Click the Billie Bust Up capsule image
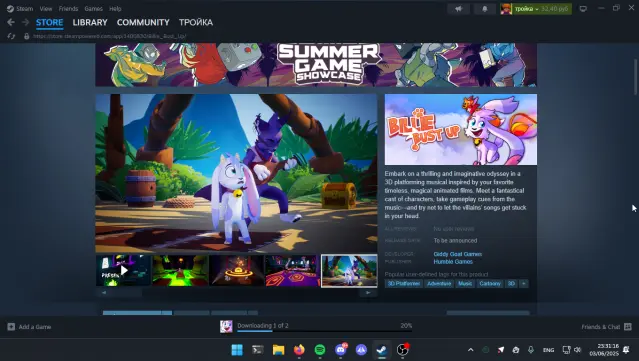The image size is (639, 361). click(x=461, y=130)
